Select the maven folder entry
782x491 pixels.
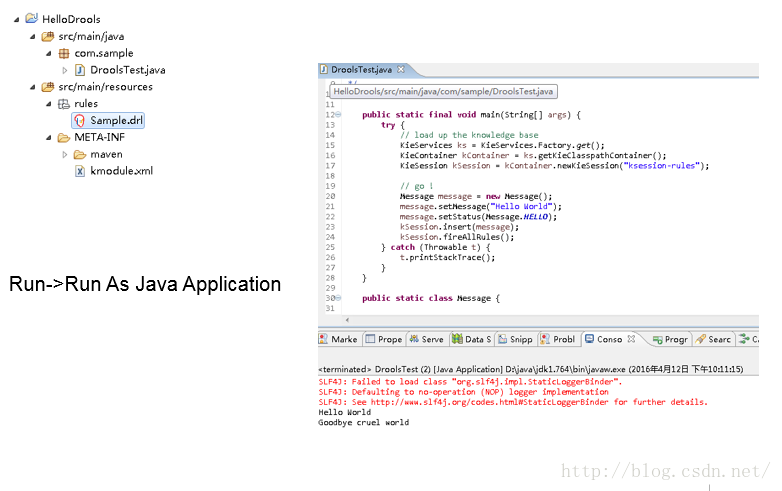point(106,155)
